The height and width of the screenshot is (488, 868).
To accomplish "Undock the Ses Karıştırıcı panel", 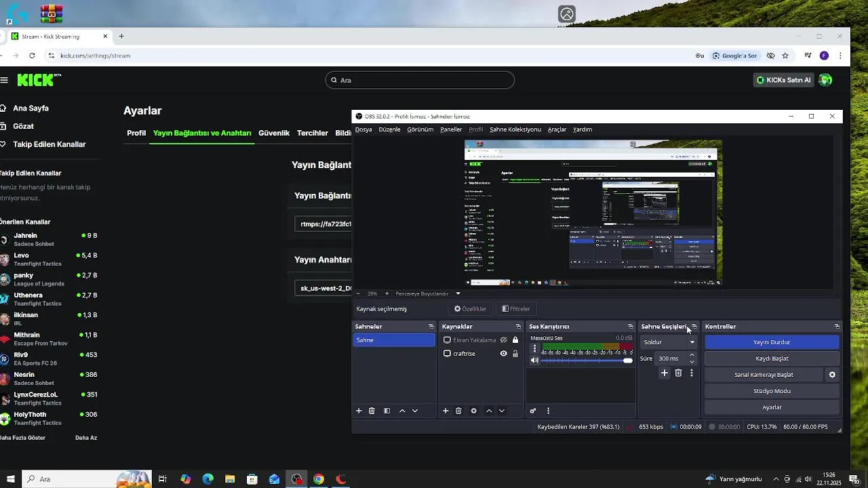I will click(x=631, y=327).
